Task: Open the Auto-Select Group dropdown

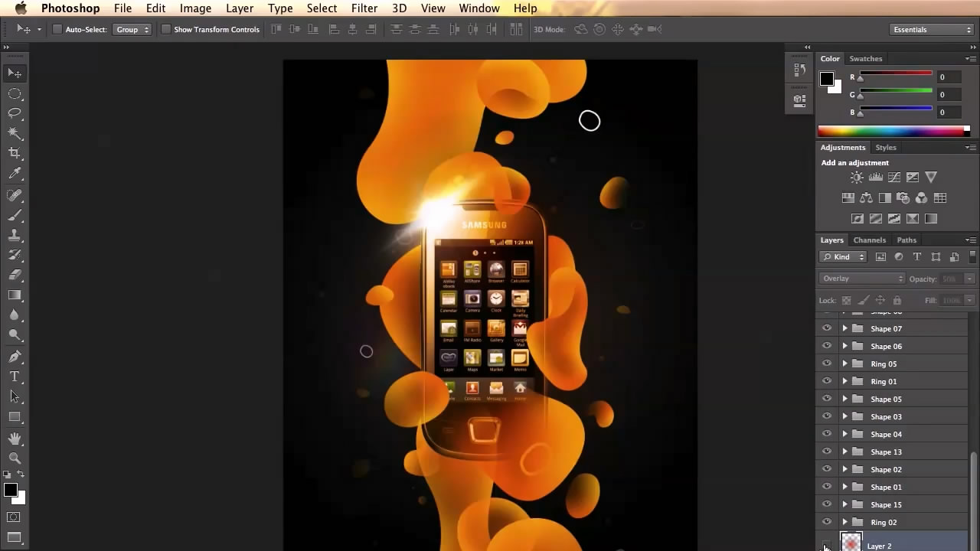Action: [132, 30]
